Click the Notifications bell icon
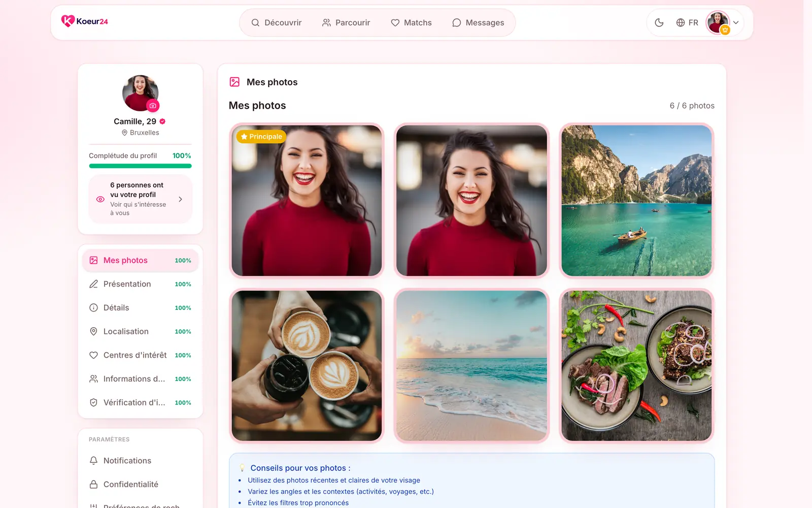The height and width of the screenshot is (508, 812). click(x=93, y=461)
